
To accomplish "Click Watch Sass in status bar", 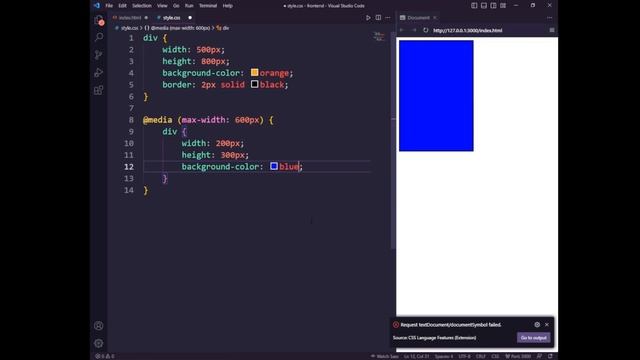I will [384, 356].
